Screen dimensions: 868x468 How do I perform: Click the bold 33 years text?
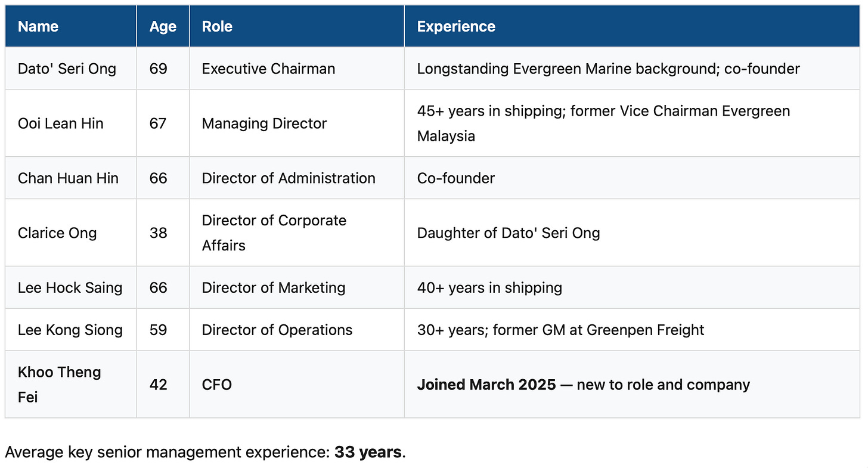368,452
